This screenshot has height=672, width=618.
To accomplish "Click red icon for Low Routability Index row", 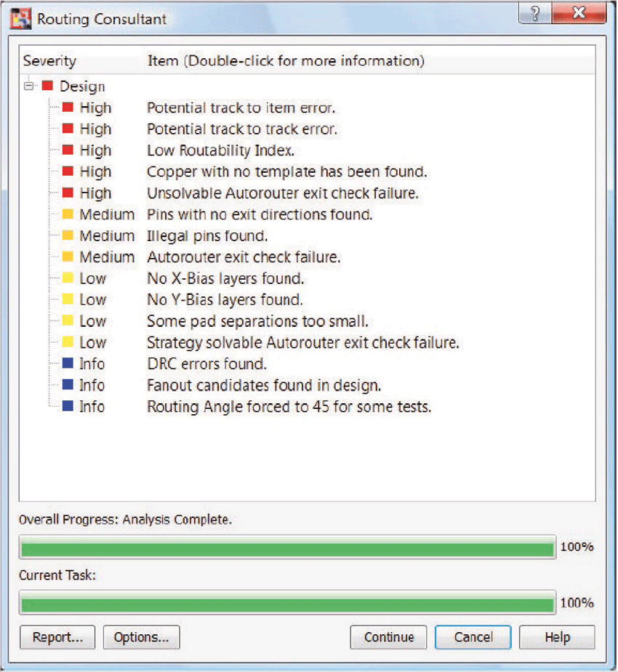I will point(68,150).
